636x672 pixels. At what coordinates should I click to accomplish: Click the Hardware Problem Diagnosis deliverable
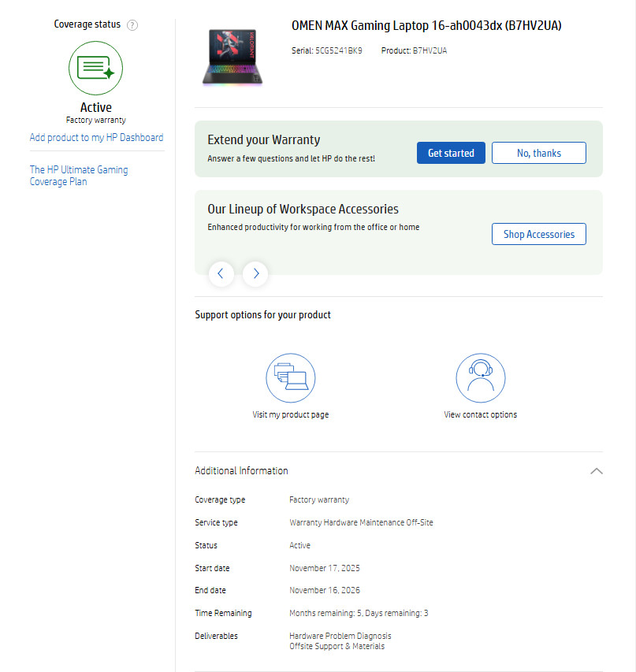(340, 636)
